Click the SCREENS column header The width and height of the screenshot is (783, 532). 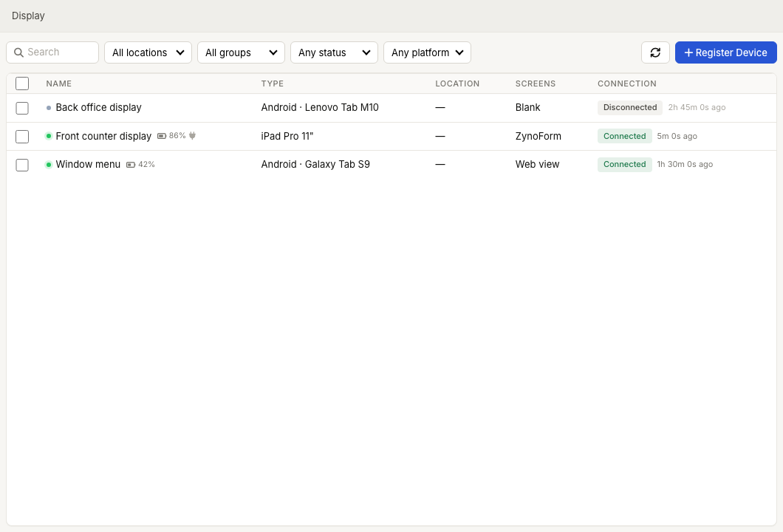(x=536, y=83)
